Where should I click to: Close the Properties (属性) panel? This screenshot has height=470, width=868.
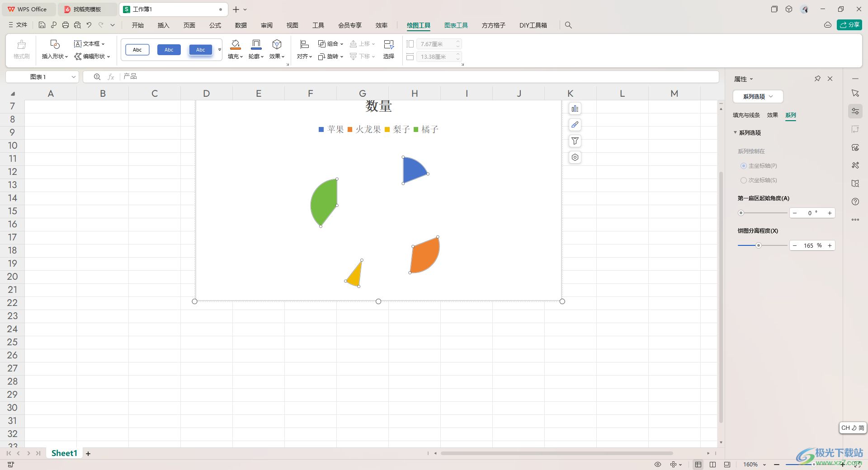[x=830, y=79]
